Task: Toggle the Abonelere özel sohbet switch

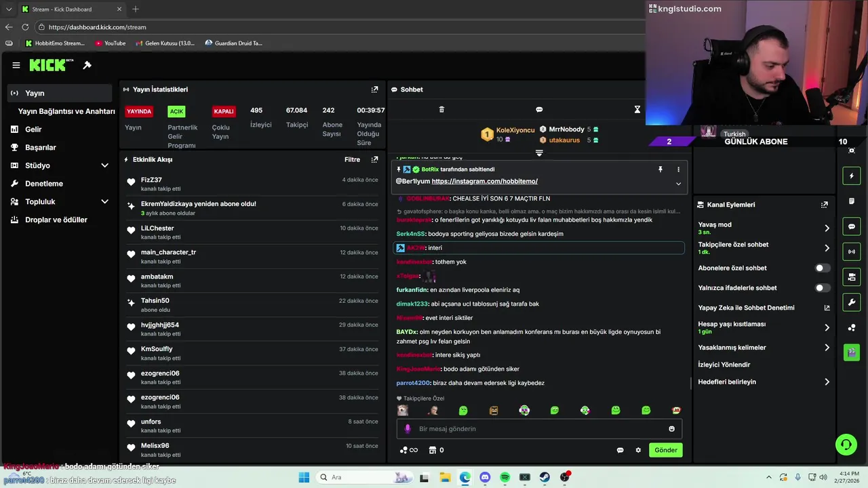Action: coord(822,268)
